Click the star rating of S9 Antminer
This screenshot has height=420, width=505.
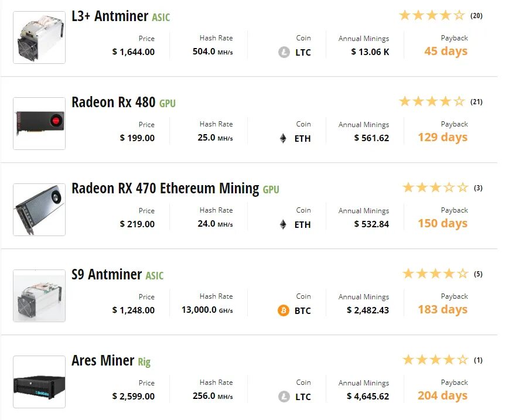(x=435, y=274)
